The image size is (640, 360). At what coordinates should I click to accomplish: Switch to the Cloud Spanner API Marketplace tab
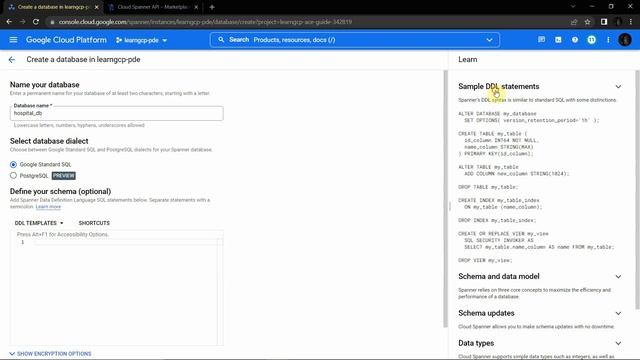coord(152,7)
